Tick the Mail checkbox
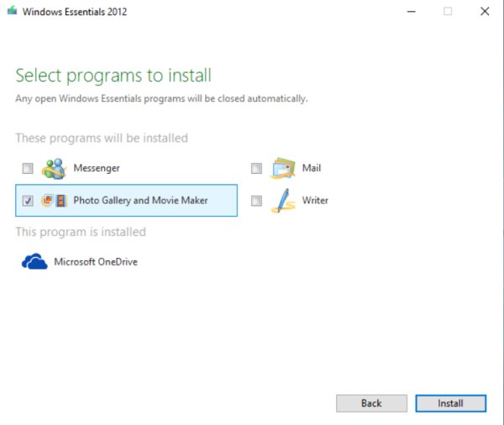The width and height of the screenshot is (504, 425). [x=257, y=169]
